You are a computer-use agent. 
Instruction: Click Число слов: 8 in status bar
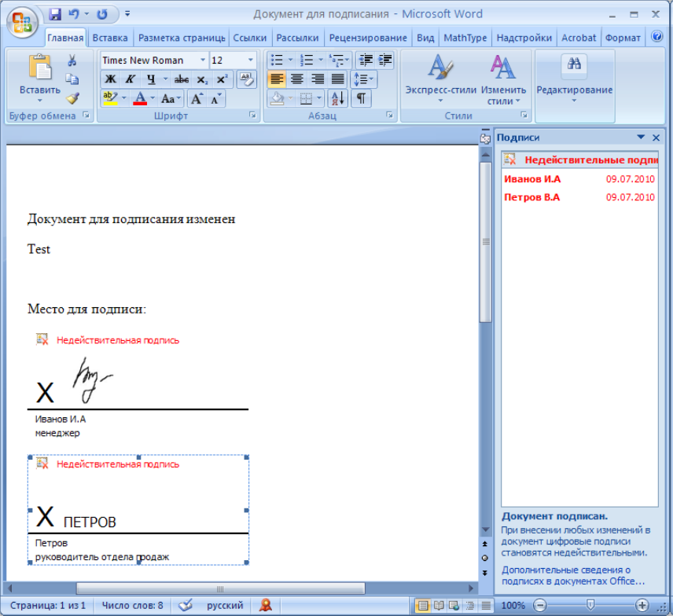pos(132,605)
